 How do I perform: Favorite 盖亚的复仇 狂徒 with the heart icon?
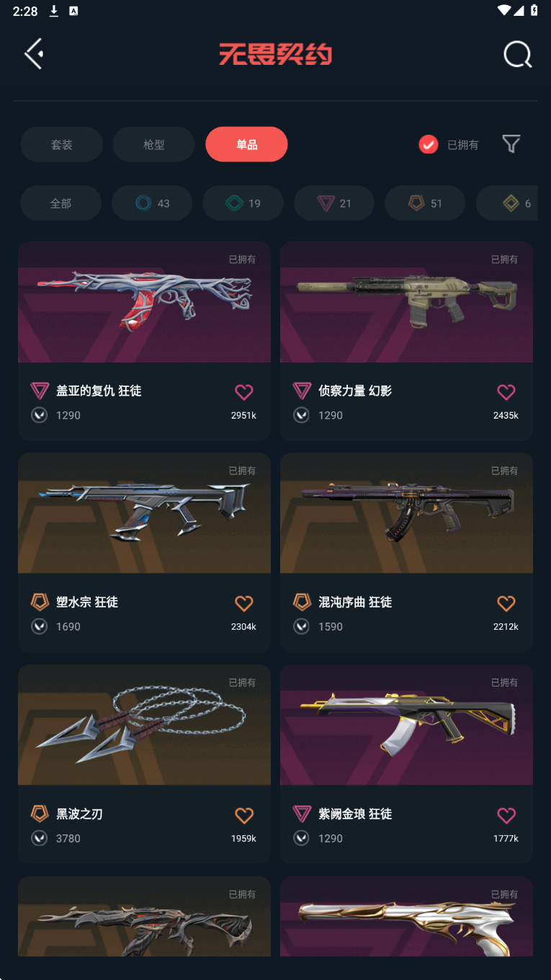click(244, 392)
